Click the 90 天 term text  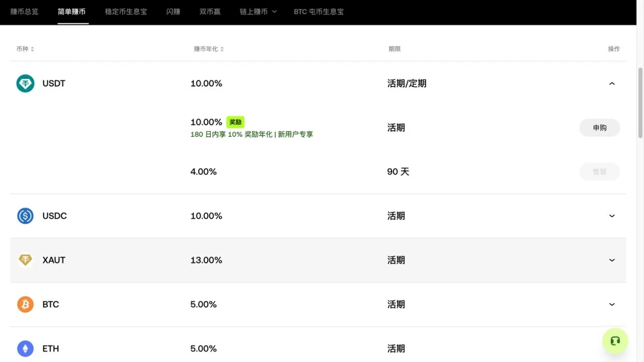[x=398, y=172]
